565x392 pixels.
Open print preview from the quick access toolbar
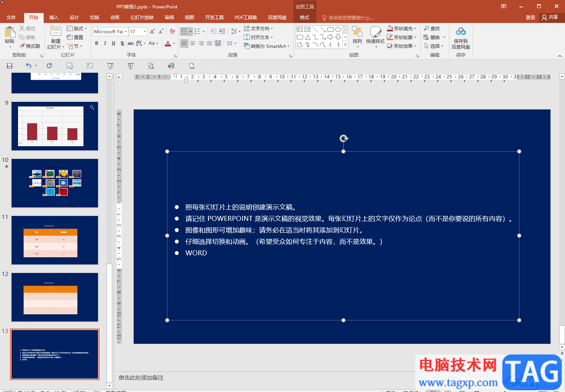[x=151, y=66]
